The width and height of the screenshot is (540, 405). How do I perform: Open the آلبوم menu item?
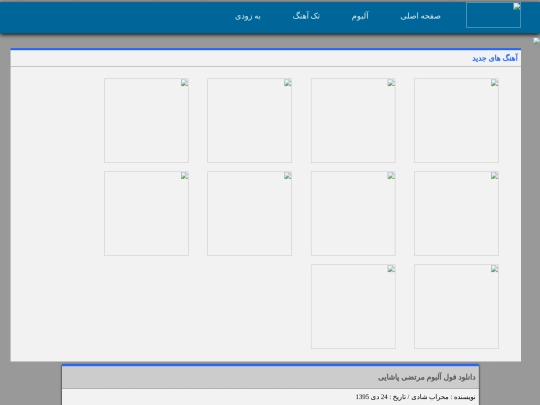(360, 16)
